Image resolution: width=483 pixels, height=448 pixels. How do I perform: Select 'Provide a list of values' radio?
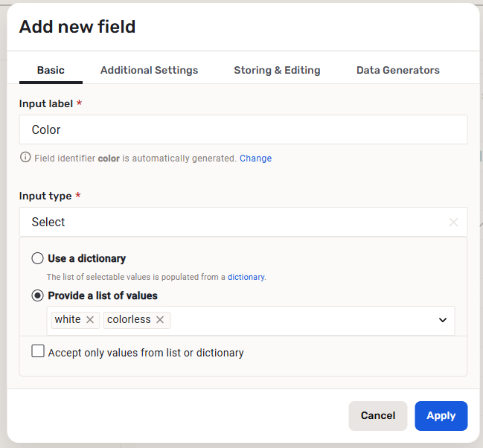[x=37, y=295]
